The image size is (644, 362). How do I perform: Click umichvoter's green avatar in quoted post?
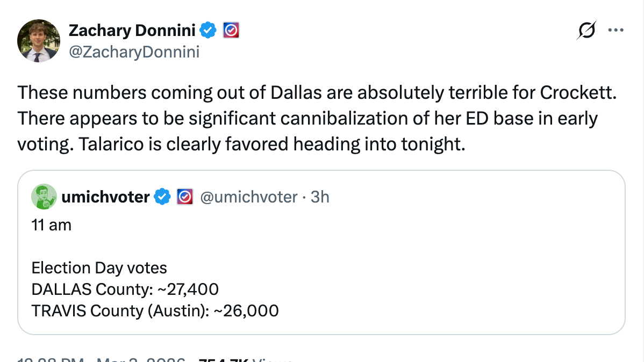(44, 197)
